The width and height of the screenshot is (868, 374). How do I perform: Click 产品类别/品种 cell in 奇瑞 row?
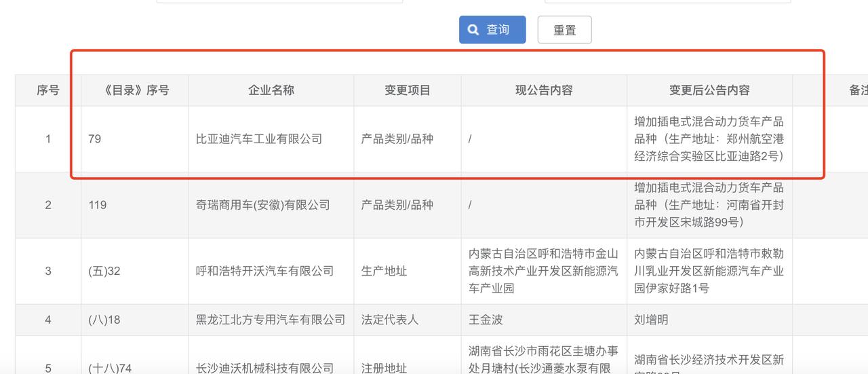click(x=408, y=205)
